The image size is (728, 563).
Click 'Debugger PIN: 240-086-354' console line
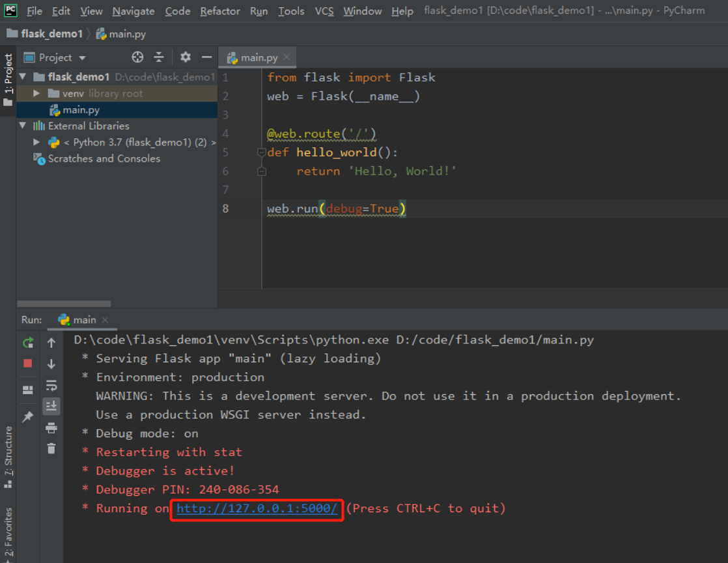click(x=180, y=489)
